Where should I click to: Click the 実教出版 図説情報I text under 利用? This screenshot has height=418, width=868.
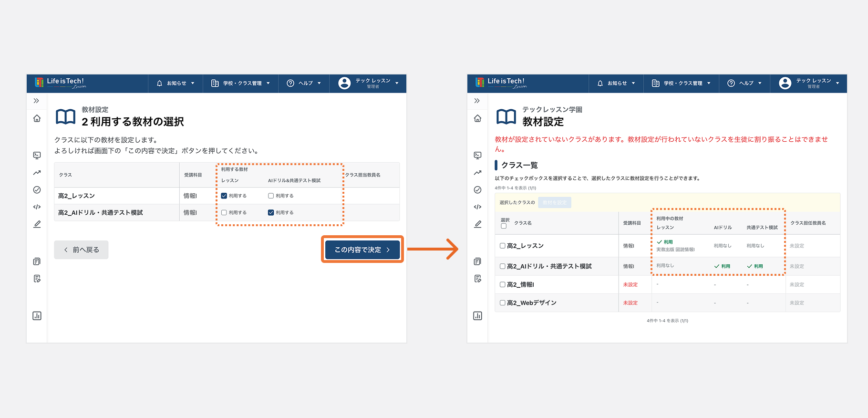point(675,250)
